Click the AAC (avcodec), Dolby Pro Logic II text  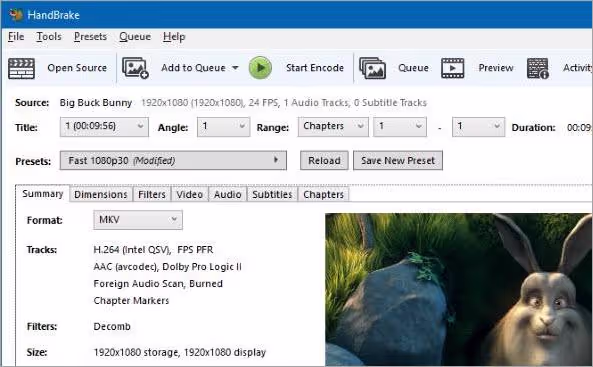pyautogui.click(x=168, y=267)
